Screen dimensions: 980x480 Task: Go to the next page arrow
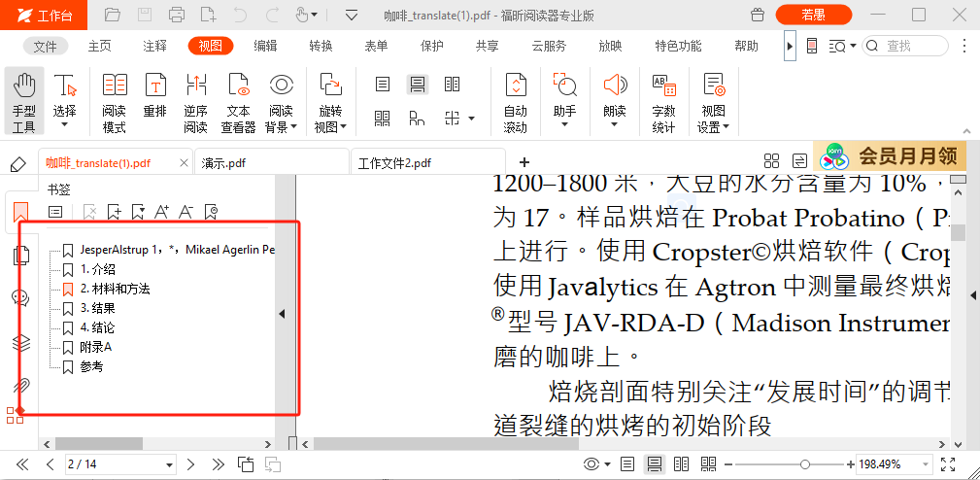(x=191, y=464)
